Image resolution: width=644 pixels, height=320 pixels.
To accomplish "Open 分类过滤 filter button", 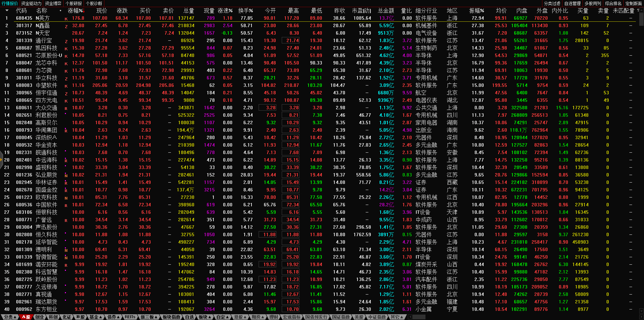I will click(552, 3).
